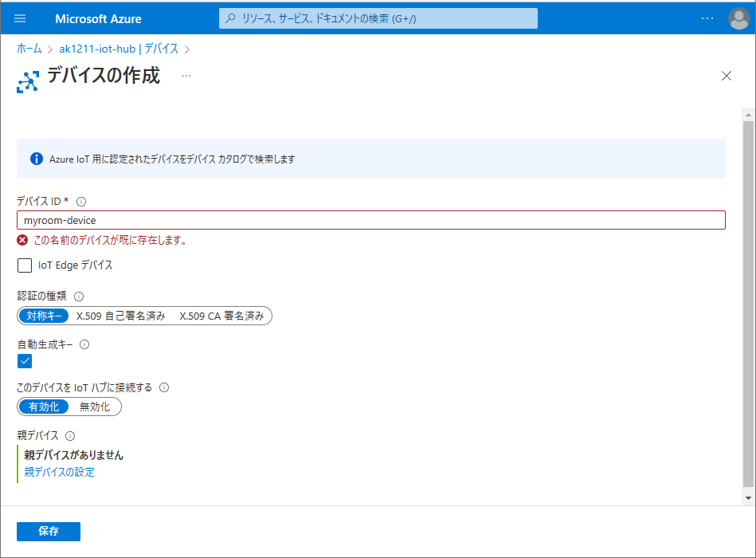This screenshot has width=756, height=558.
Task: Go to ホーム breadcrumb
Action: click(x=29, y=49)
